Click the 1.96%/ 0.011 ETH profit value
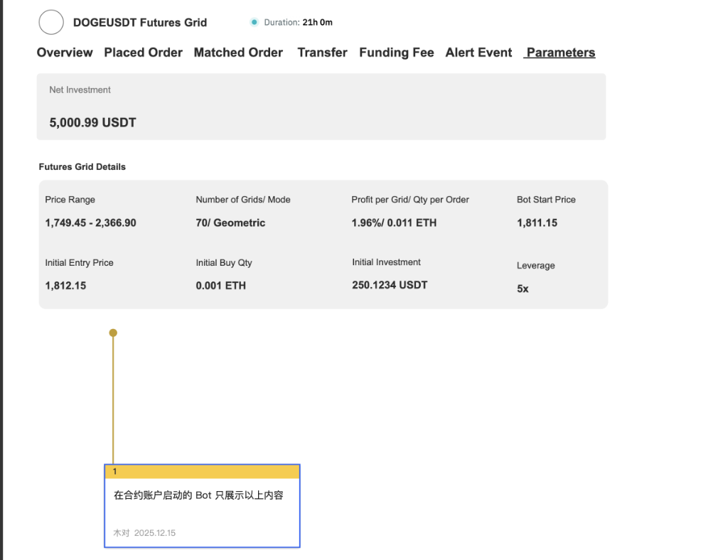Image resolution: width=728 pixels, height=560 pixels. pos(394,223)
